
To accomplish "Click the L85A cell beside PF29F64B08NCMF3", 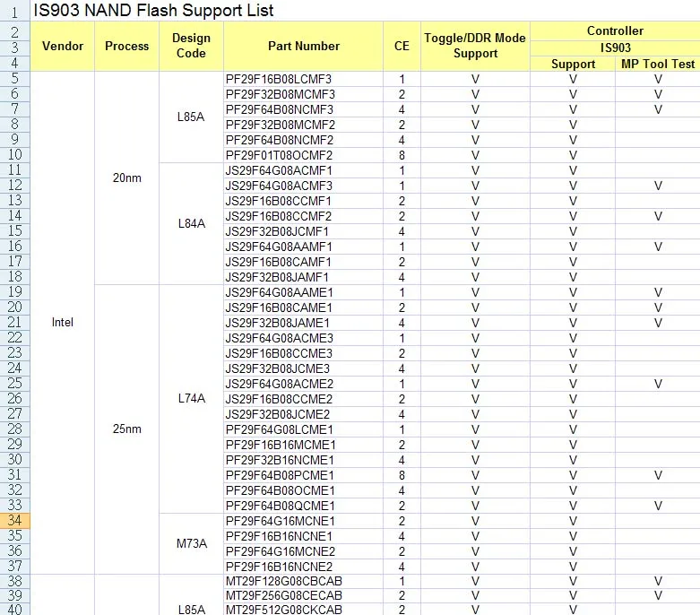I will coord(191,117).
